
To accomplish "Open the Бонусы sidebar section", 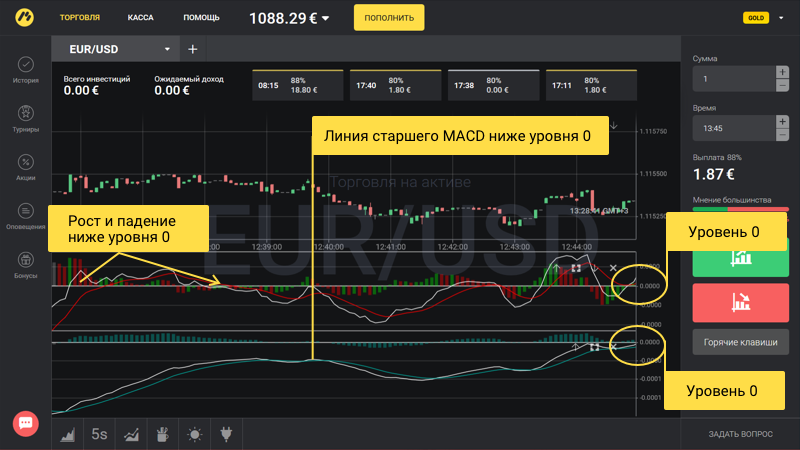I will 26,265.
